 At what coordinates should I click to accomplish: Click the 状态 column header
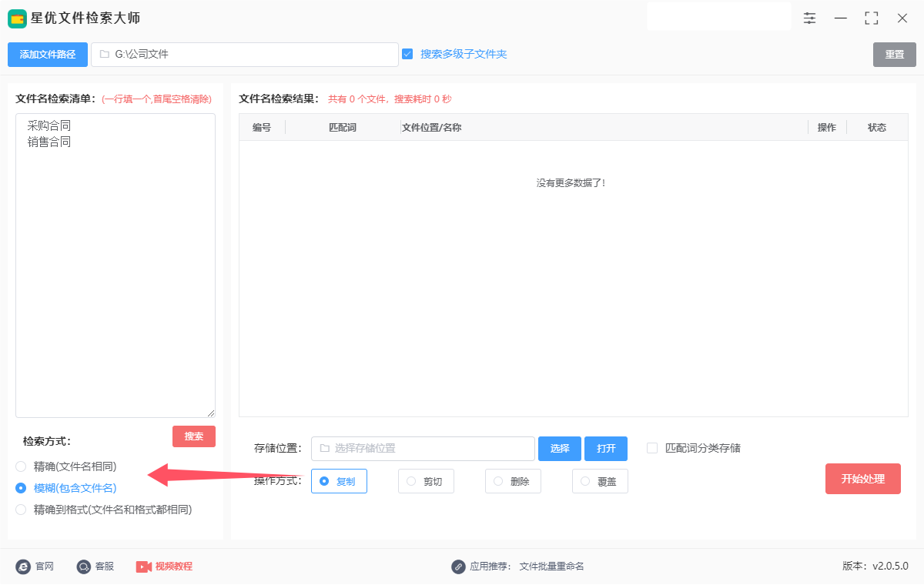pyautogui.click(x=877, y=128)
